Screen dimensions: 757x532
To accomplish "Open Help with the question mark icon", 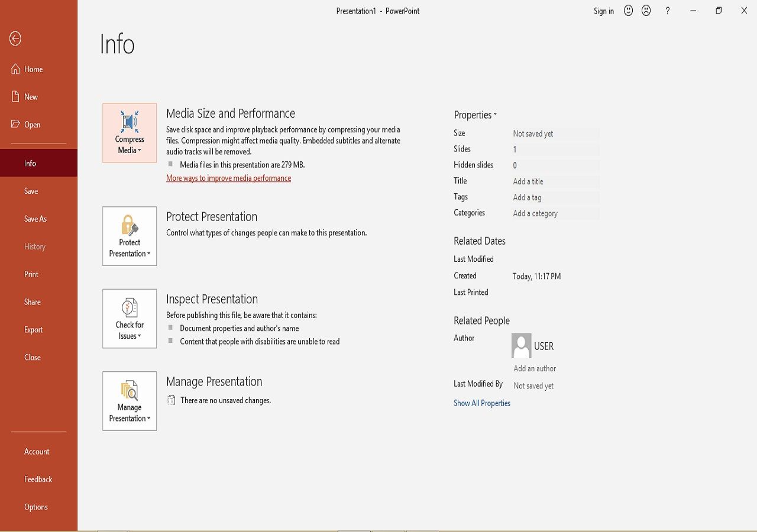I will coord(668,11).
